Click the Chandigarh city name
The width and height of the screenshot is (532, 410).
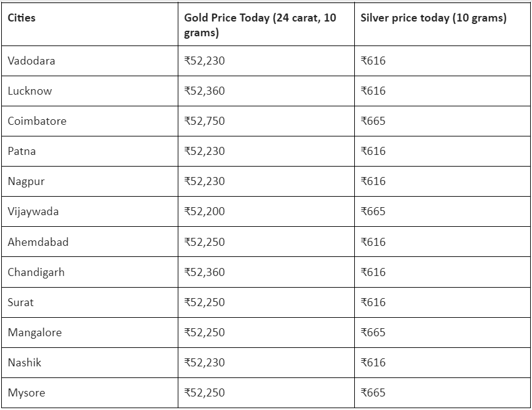pyautogui.click(x=36, y=272)
